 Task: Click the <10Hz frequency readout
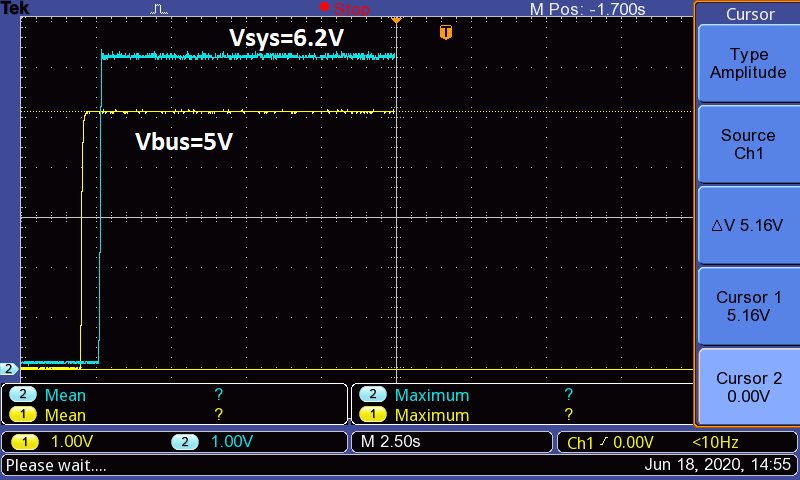pos(715,442)
